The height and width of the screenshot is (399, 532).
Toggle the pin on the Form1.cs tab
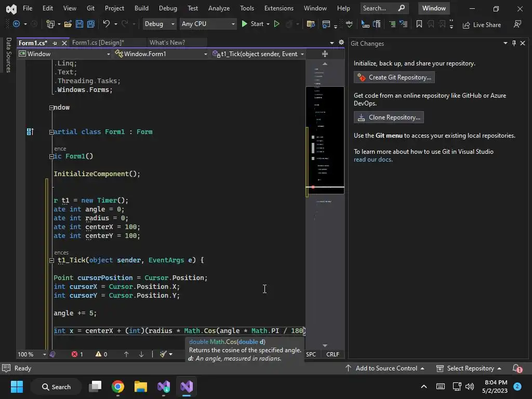click(55, 43)
